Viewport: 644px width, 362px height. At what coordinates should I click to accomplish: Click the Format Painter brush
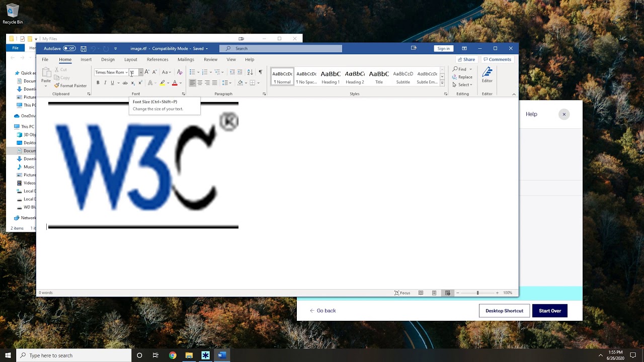pyautogui.click(x=57, y=85)
